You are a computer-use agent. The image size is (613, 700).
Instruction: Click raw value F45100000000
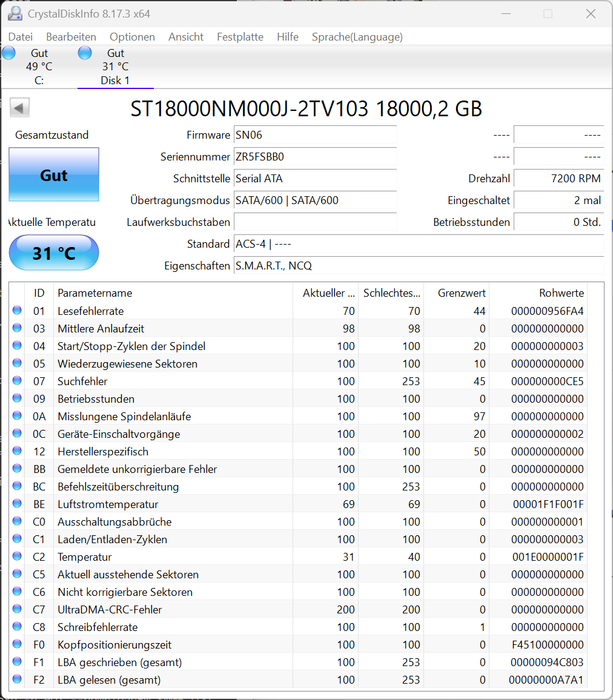click(548, 645)
